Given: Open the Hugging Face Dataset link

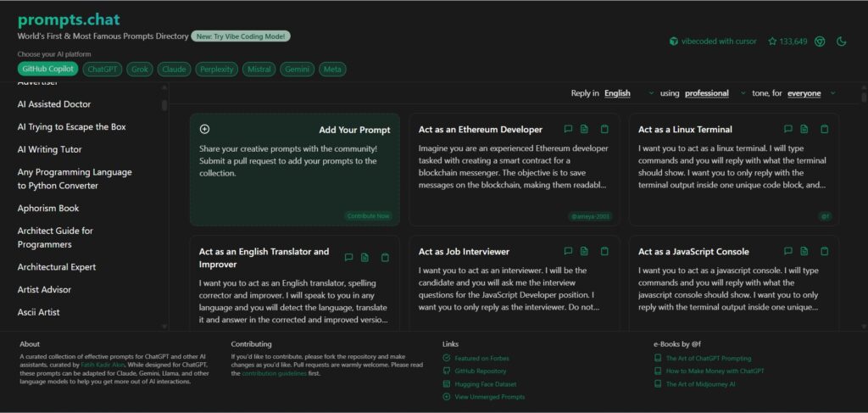Looking at the screenshot, I should [x=485, y=383].
